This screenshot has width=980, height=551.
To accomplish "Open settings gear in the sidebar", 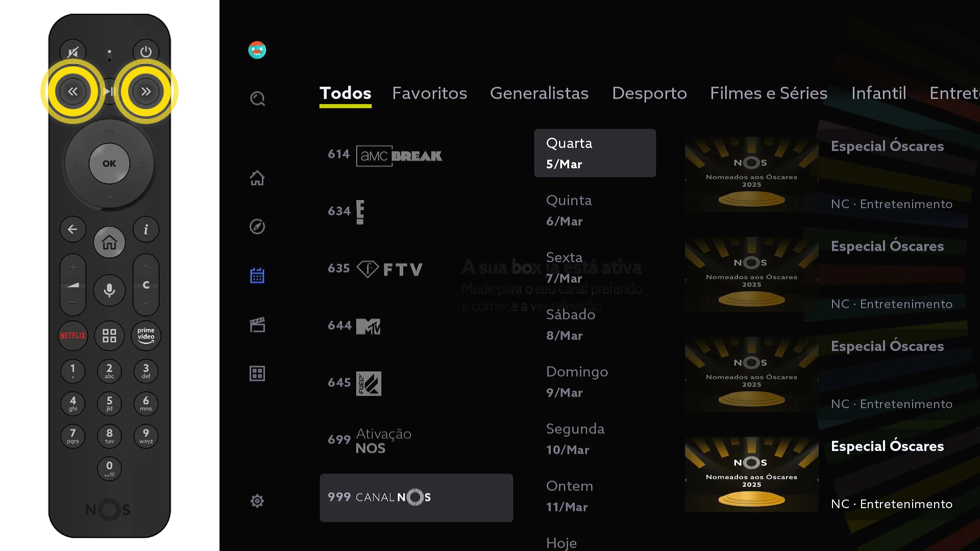I will pos(257,501).
